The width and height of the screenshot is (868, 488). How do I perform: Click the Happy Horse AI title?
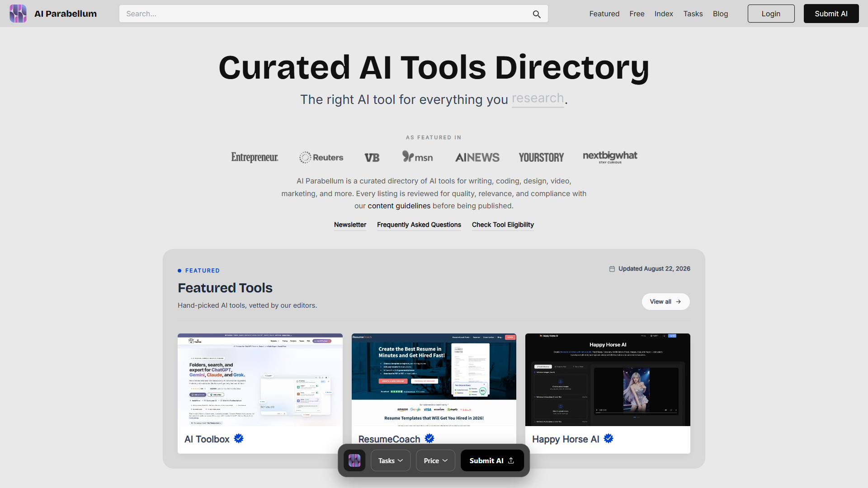pyautogui.click(x=566, y=439)
